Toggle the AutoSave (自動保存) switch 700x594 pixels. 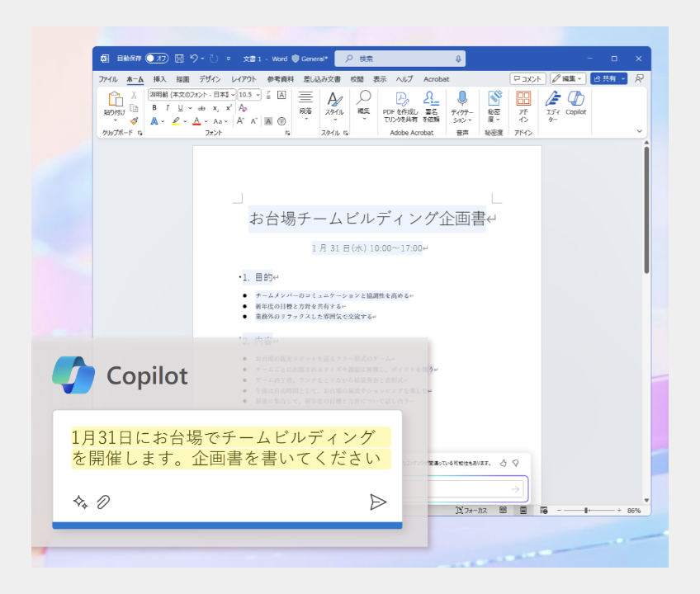[x=157, y=59]
